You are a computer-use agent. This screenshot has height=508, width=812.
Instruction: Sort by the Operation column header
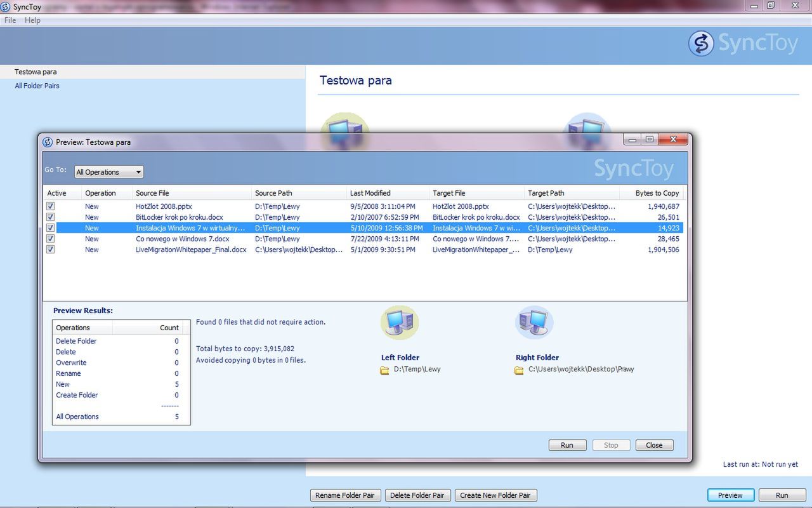point(107,193)
